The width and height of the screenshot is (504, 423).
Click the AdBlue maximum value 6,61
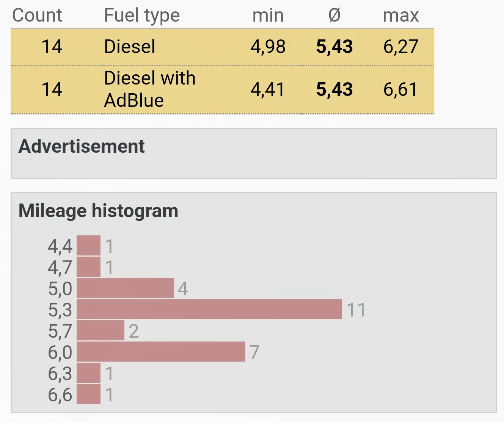click(400, 90)
